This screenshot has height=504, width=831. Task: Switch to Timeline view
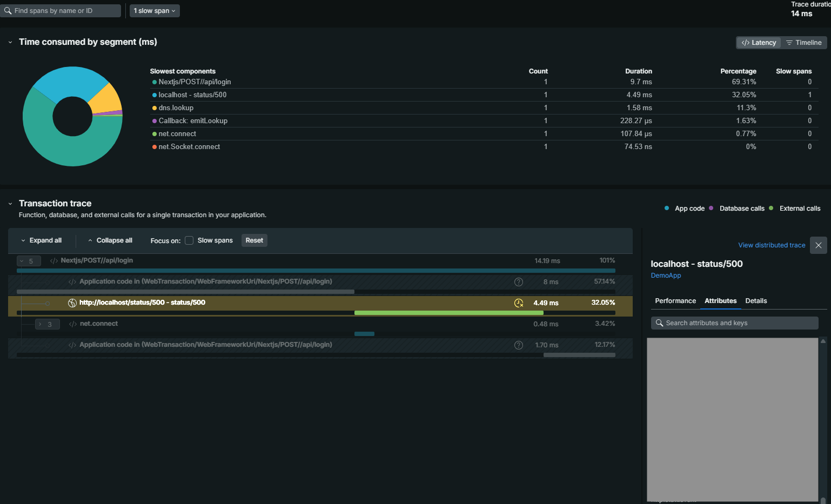(x=803, y=43)
